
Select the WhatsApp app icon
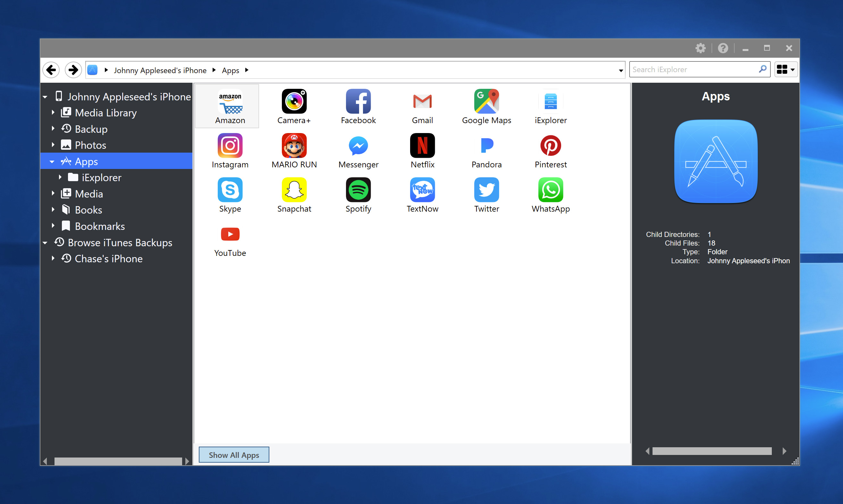[x=551, y=190]
